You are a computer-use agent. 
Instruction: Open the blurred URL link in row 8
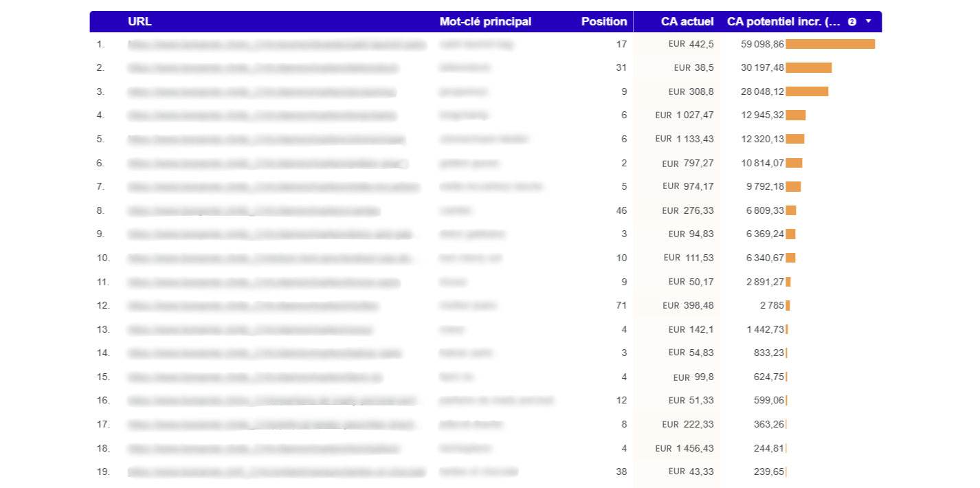pyautogui.click(x=254, y=210)
